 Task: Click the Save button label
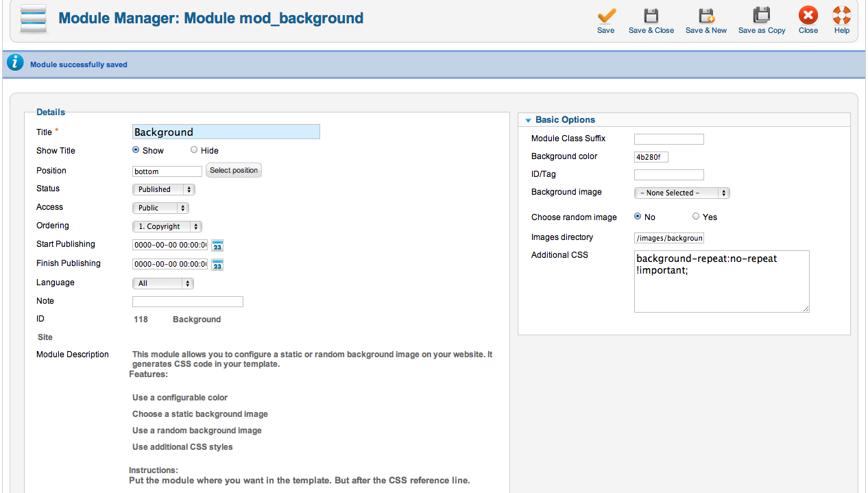pos(606,30)
